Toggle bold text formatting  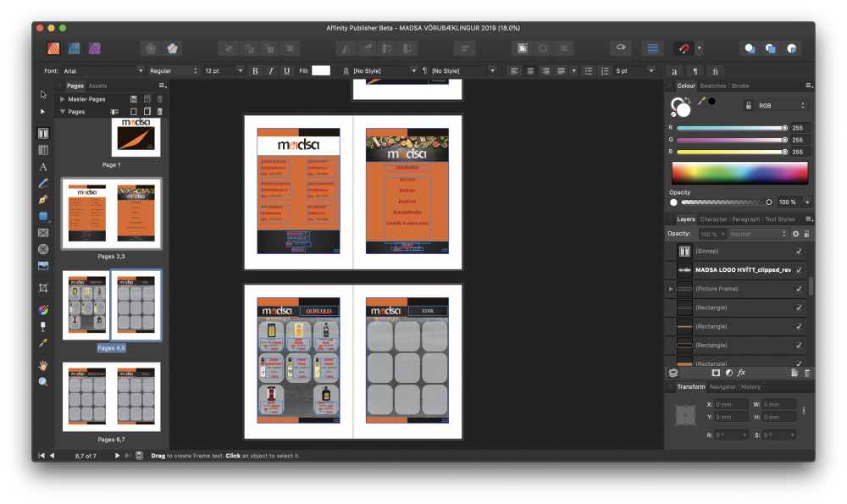pos(255,71)
